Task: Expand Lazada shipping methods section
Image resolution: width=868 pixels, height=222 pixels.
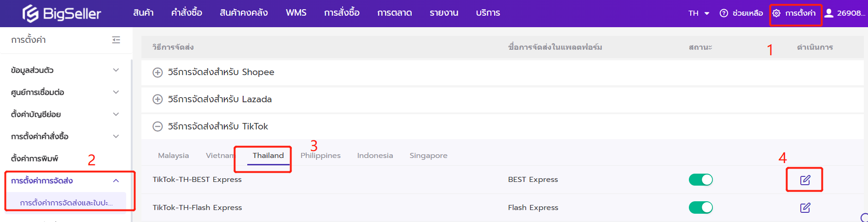Action: [x=157, y=99]
